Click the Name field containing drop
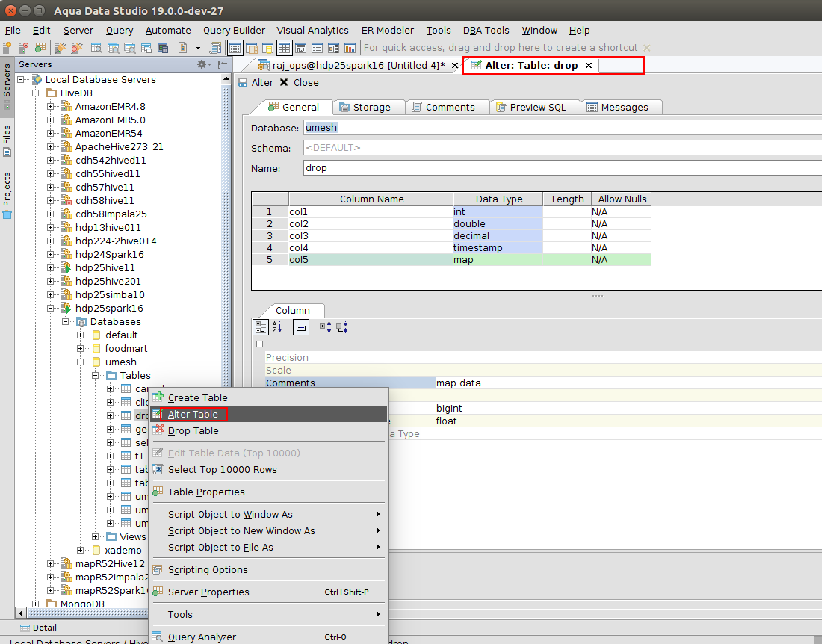836x644 pixels. tap(563, 168)
